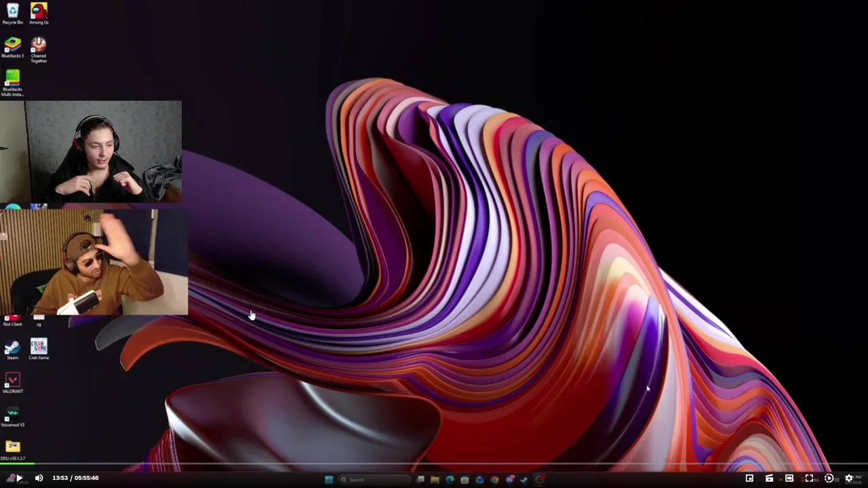The height and width of the screenshot is (488, 868).
Task: Open the Recycle Bin desktop icon
Action: click(13, 13)
